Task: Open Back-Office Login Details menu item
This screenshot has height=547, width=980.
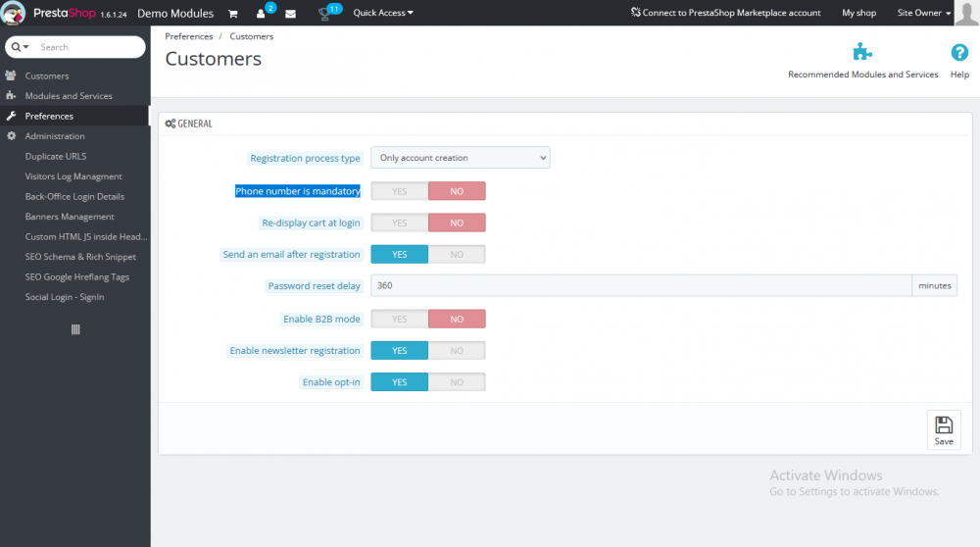Action: tap(75, 196)
